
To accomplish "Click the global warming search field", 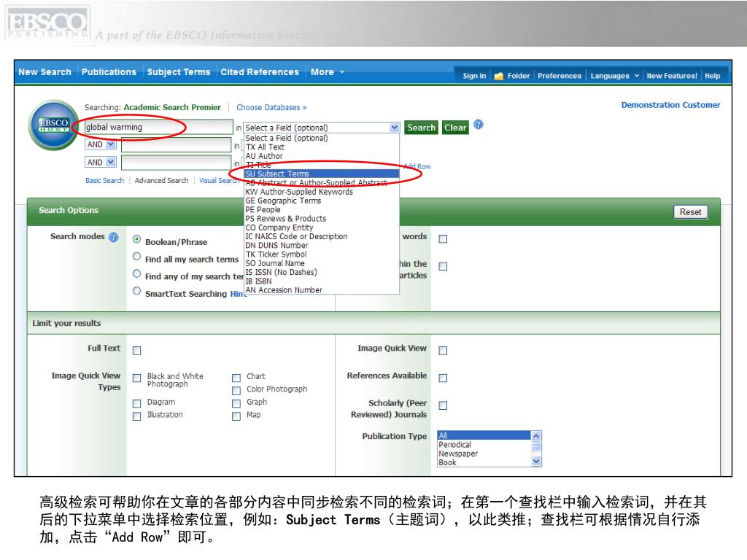I will (158, 127).
